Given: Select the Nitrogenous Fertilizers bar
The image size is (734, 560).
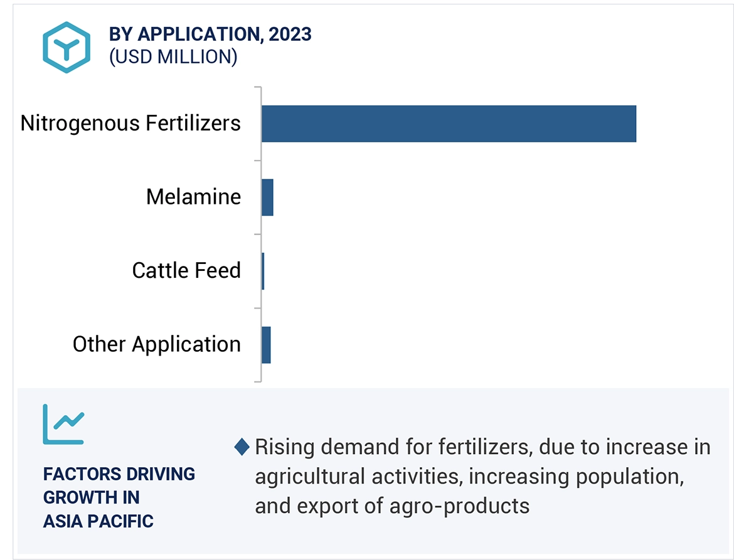Looking at the screenshot, I should [x=449, y=124].
